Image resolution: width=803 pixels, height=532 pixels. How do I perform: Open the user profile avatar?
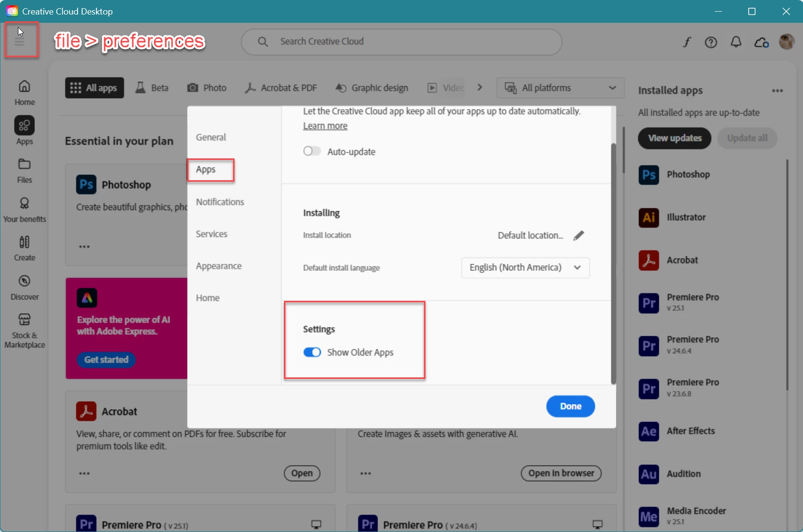787,42
